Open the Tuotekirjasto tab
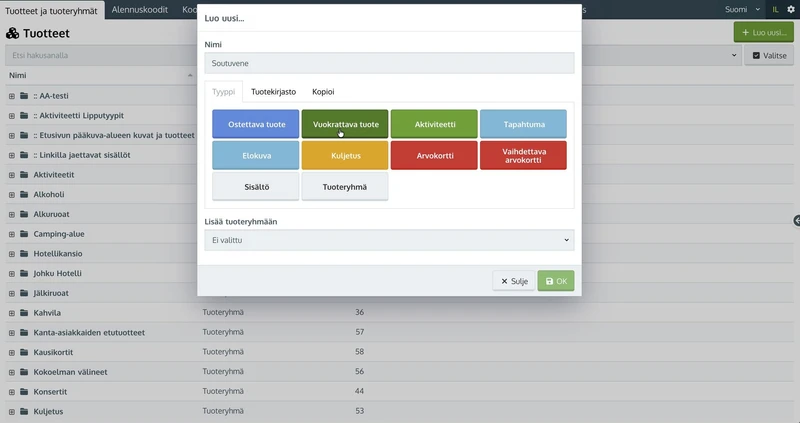 point(273,92)
